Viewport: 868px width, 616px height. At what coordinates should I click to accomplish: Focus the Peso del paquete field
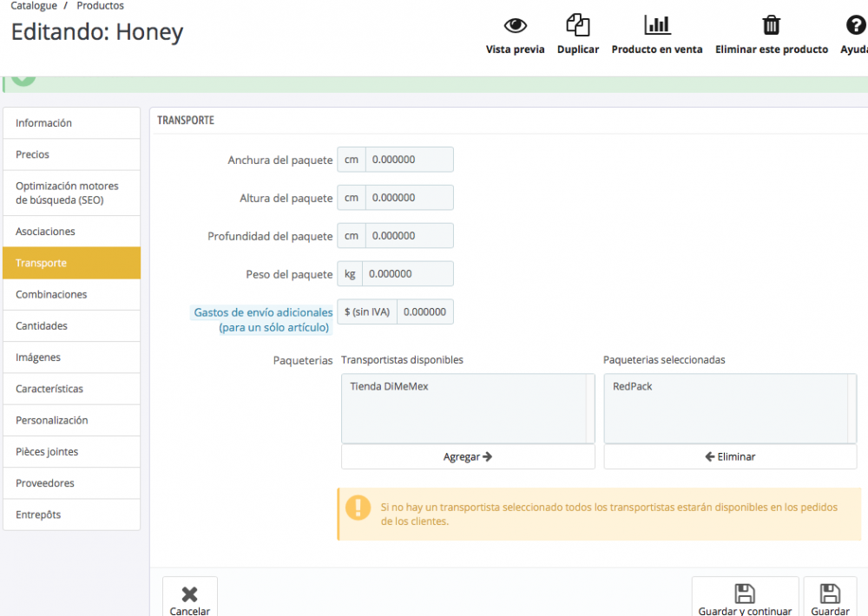407,274
